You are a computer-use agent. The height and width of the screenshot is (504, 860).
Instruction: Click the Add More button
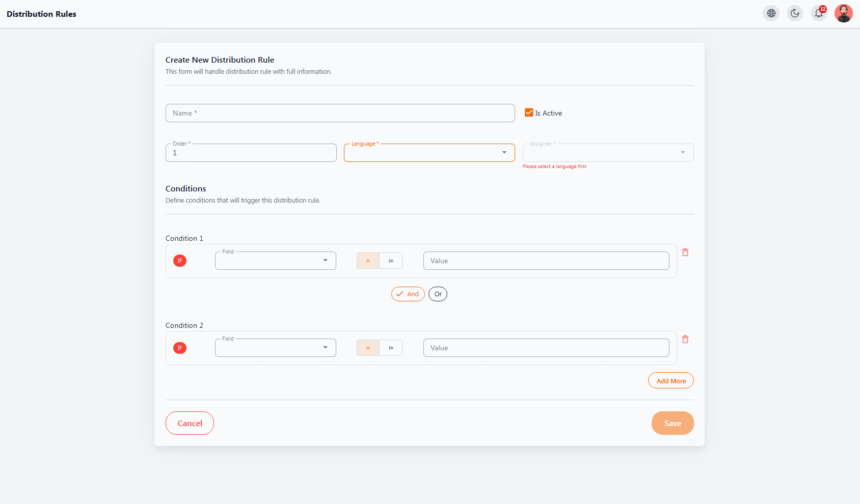(x=671, y=380)
